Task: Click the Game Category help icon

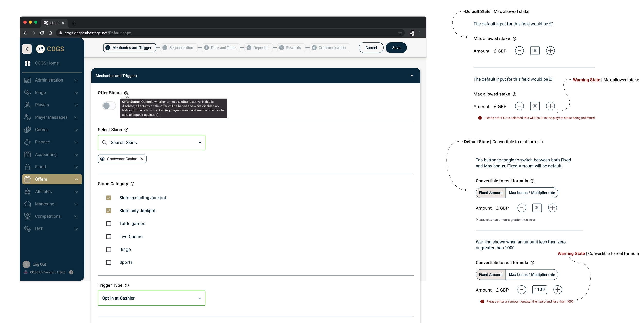Action: point(132,184)
